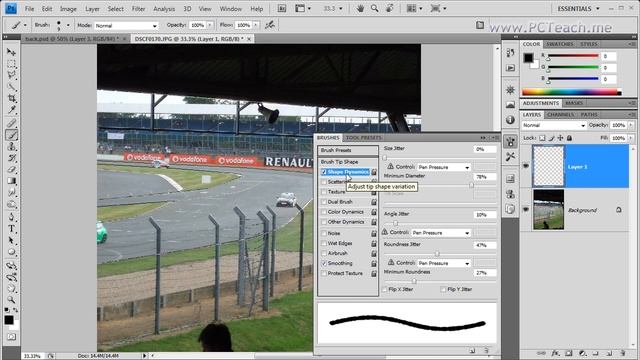Select the Background layer thumbnail

(x=548, y=209)
